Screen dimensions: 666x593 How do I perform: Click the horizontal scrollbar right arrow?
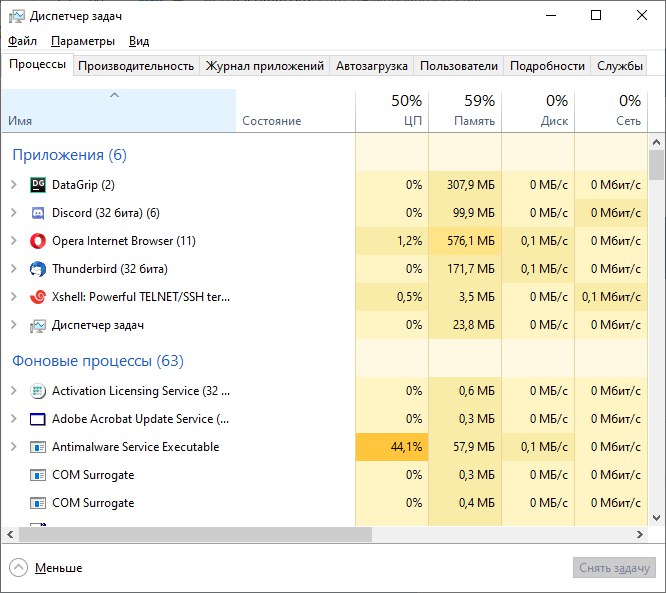coord(640,534)
